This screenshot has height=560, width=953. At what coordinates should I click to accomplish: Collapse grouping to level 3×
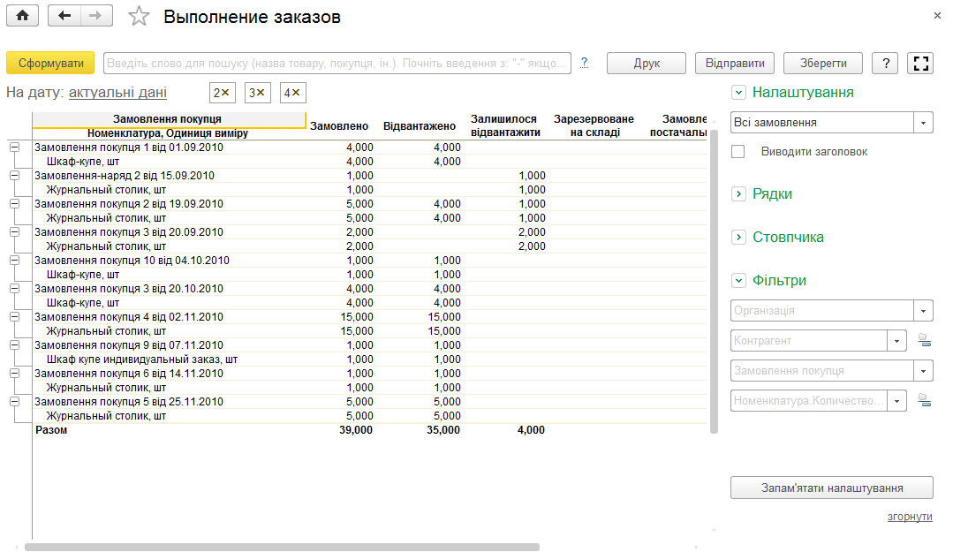(x=257, y=93)
